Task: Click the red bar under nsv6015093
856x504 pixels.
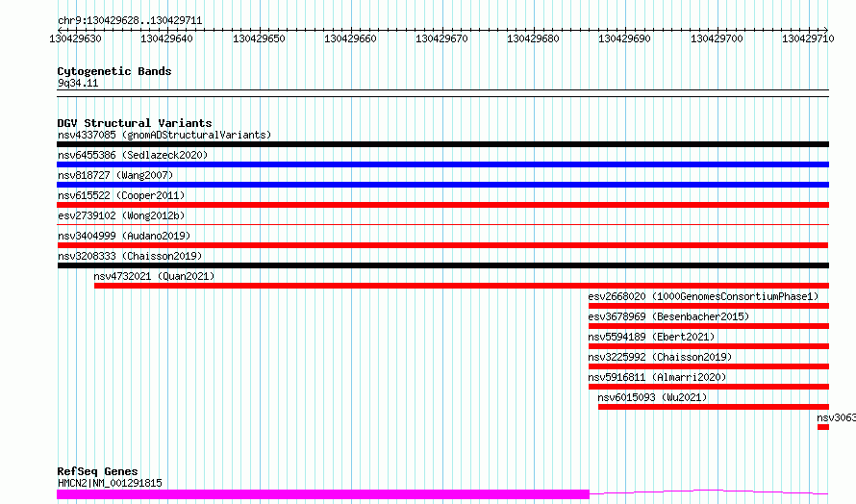Action: coord(714,407)
